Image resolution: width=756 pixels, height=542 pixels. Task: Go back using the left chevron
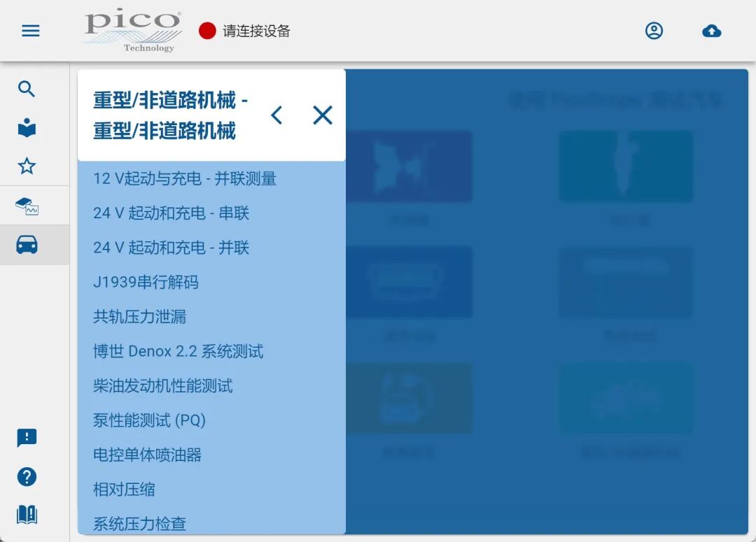tap(276, 115)
